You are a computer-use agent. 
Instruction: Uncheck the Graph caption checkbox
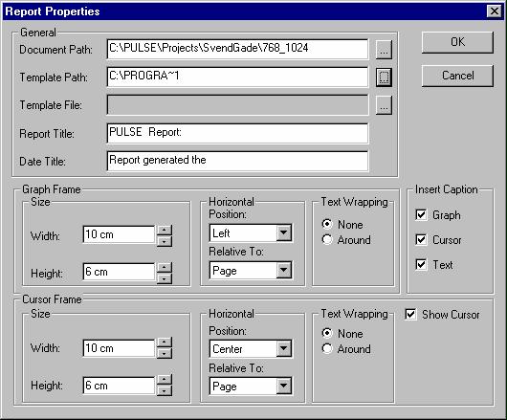pyautogui.click(x=421, y=215)
